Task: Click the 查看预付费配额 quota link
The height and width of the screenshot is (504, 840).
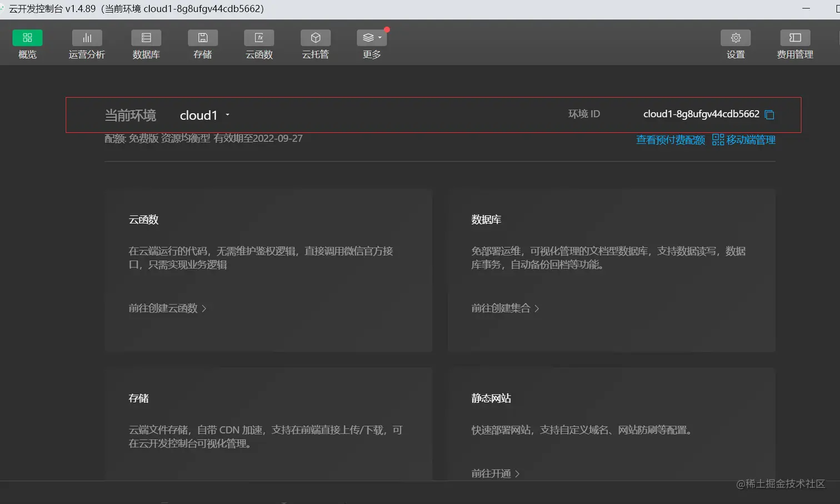Action: [x=670, y=139]
